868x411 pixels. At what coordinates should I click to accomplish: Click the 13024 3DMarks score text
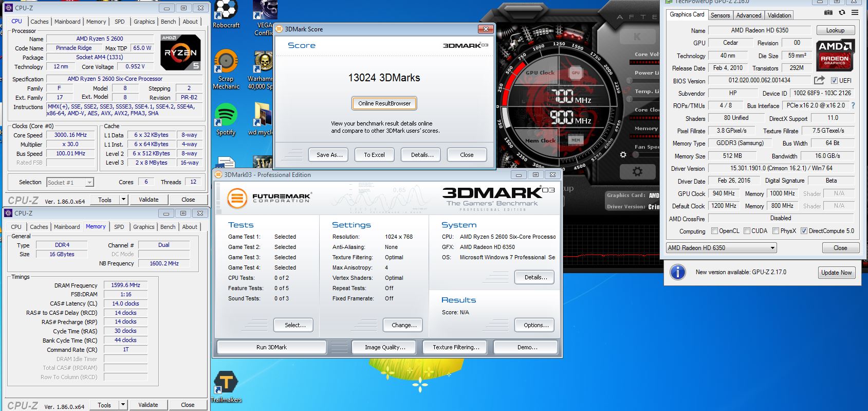384,78
